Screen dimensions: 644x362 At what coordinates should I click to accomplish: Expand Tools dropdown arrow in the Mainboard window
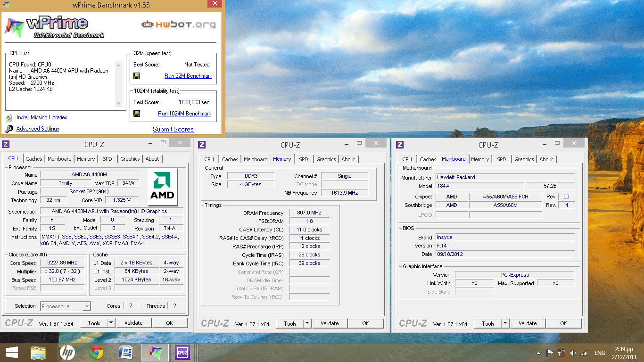(x=505, y=323)
